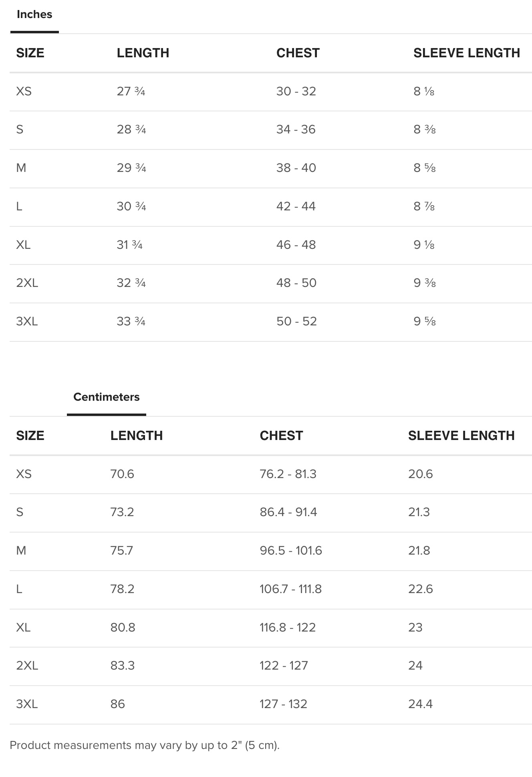This screenshot has height=777, width=532.
Task: Select the XS row in inches table
Action: point(271,92)
